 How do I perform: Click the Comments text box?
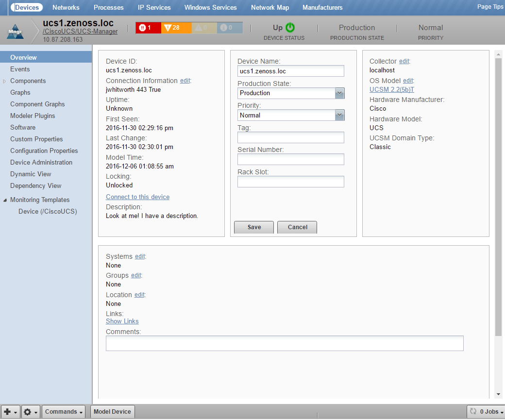(285, 343)
